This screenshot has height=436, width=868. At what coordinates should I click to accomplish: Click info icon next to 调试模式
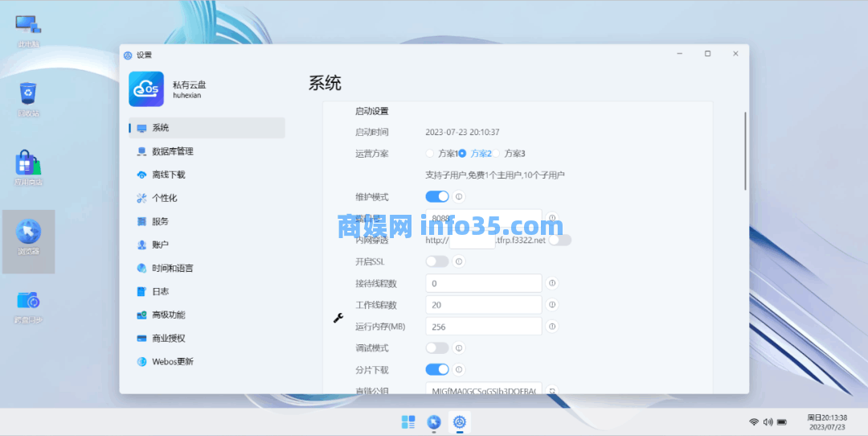(x=458, y=348)
